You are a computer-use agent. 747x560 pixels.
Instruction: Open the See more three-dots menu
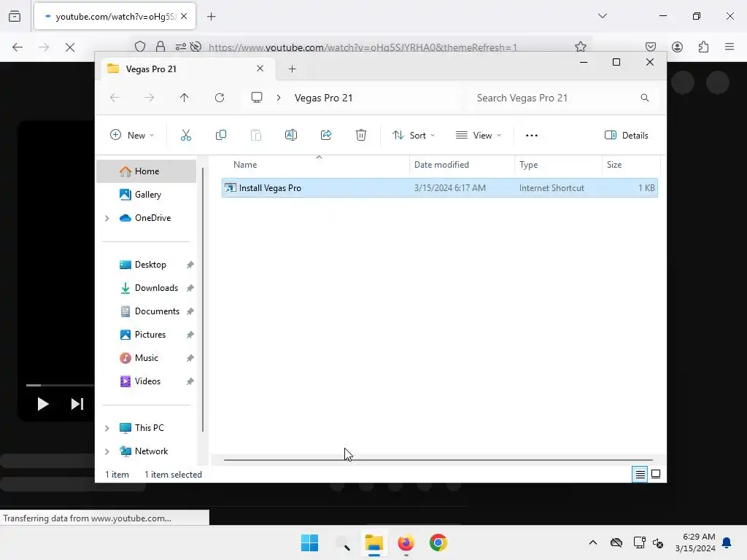532,136
